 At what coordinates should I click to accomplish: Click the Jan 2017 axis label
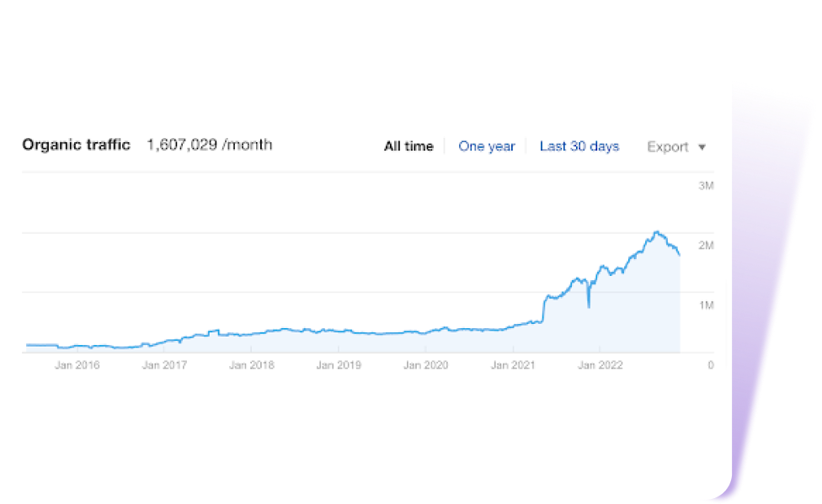164,365
